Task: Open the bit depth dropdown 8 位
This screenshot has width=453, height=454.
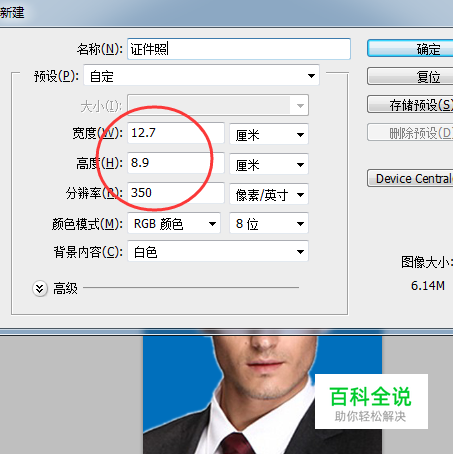Action: click(x=269, y=223)
